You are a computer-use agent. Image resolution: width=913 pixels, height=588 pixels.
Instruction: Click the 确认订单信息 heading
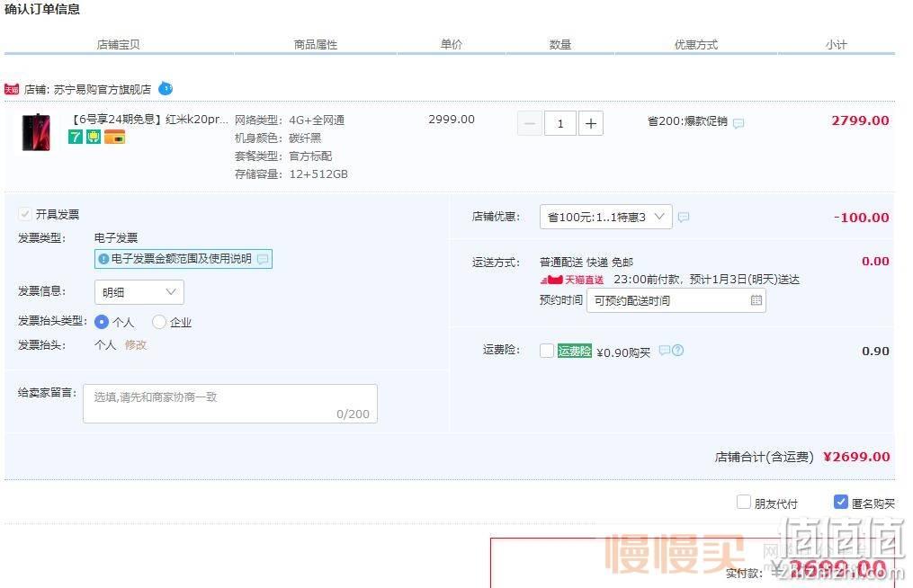(42, 9)
